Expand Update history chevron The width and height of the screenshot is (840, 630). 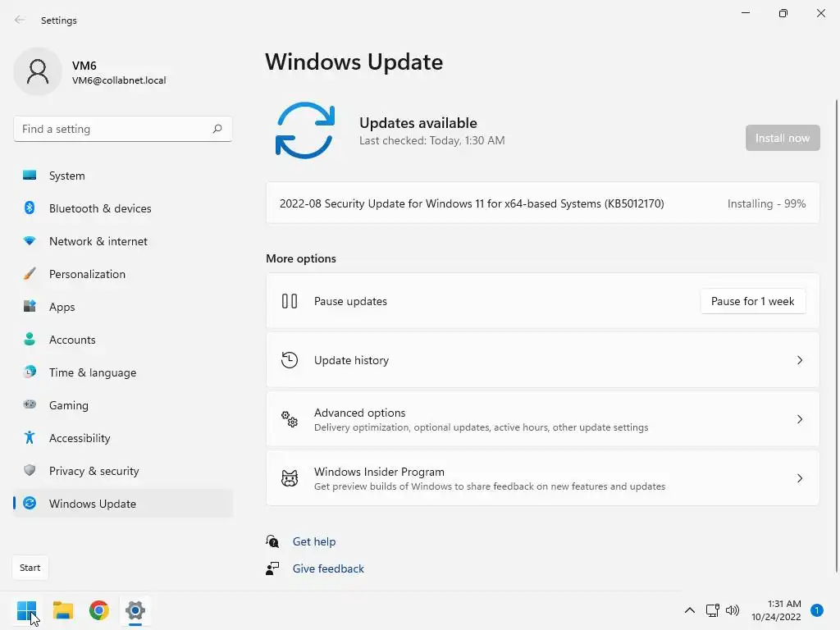[x=799, y=360]
